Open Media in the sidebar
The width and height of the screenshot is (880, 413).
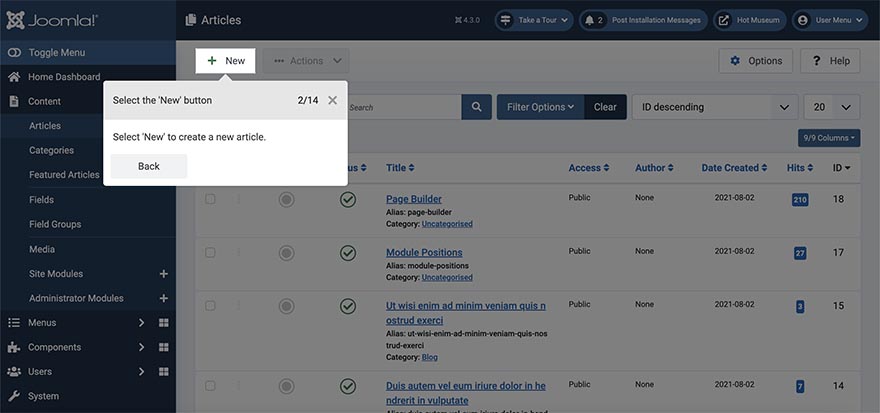tap(42, 249)
